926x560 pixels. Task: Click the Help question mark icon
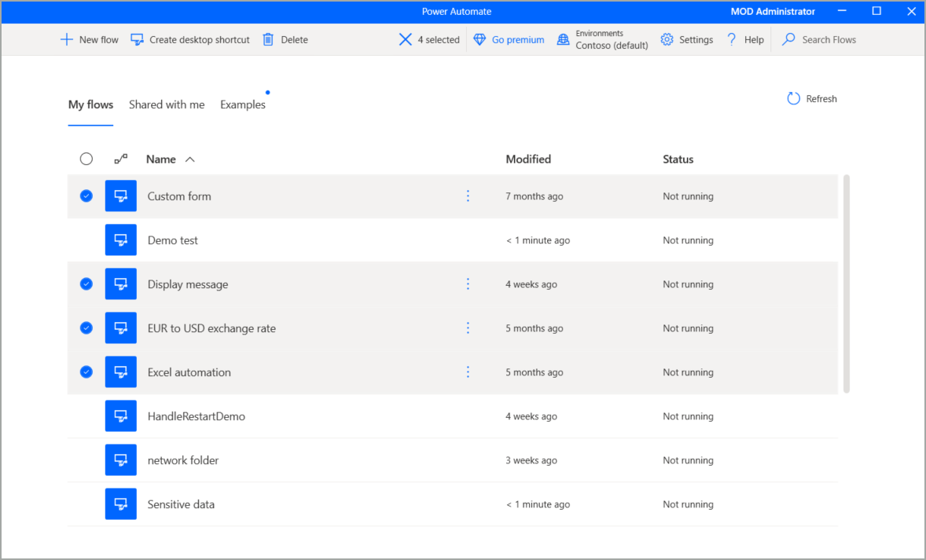click(732, 39)
